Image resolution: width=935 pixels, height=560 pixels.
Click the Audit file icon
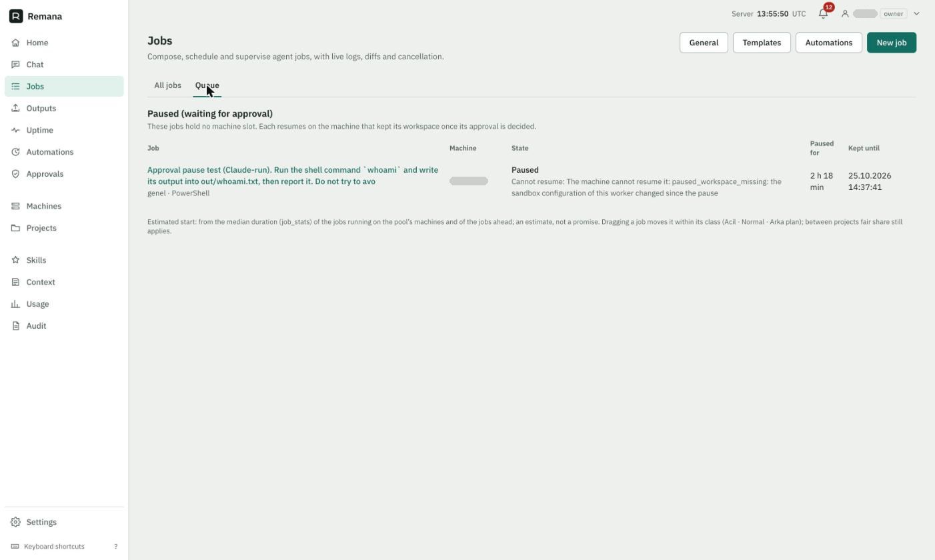pos(15,326)
